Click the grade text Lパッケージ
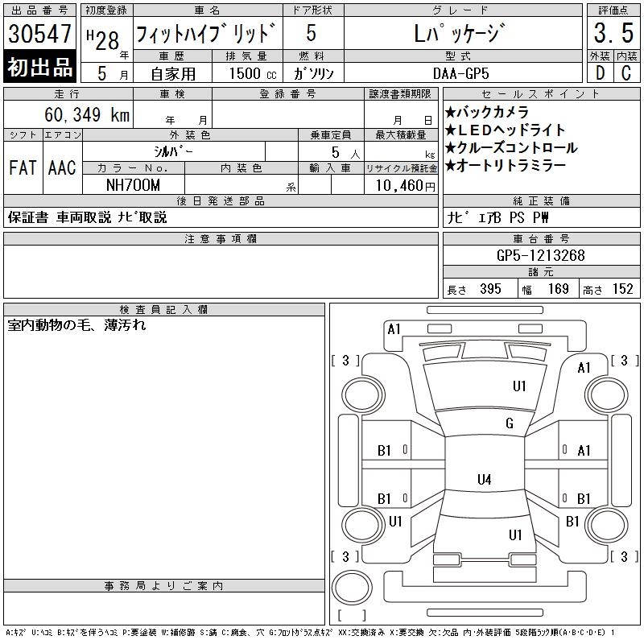Image resolution: width=644 pixels, height=644 pixels. (459, 33)
